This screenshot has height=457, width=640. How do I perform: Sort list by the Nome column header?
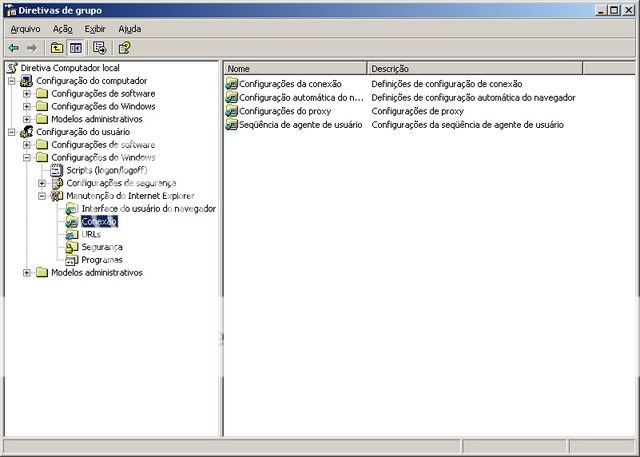pos(296,69)
